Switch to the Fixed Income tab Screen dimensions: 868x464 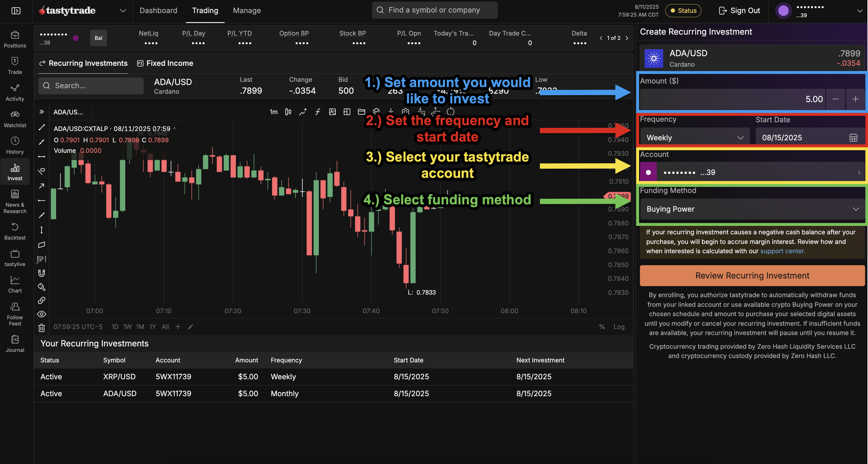coord(165,63)
